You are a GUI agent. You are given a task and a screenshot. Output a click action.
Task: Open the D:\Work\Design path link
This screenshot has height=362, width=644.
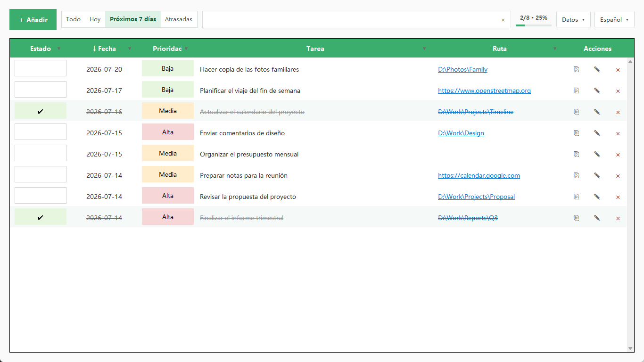461,133
